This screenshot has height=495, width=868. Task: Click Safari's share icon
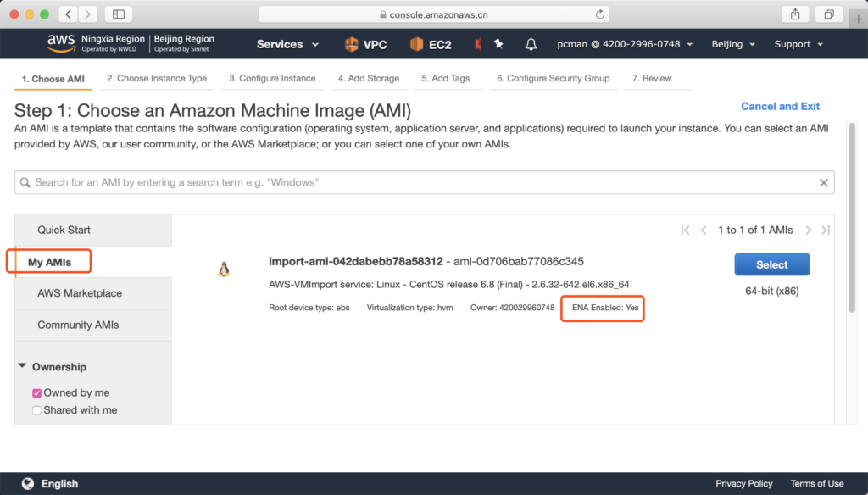tap(795, 14)
